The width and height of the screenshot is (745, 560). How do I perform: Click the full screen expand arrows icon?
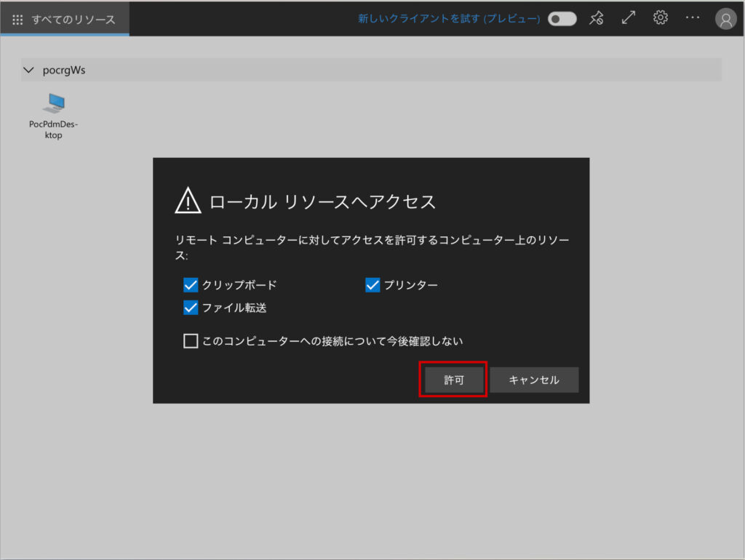[629, 18]
